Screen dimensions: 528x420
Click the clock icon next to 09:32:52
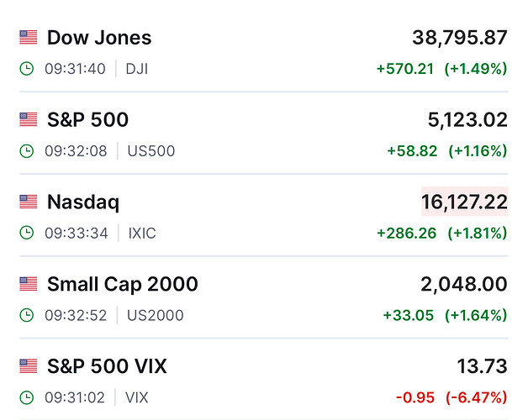coord(27,316)
